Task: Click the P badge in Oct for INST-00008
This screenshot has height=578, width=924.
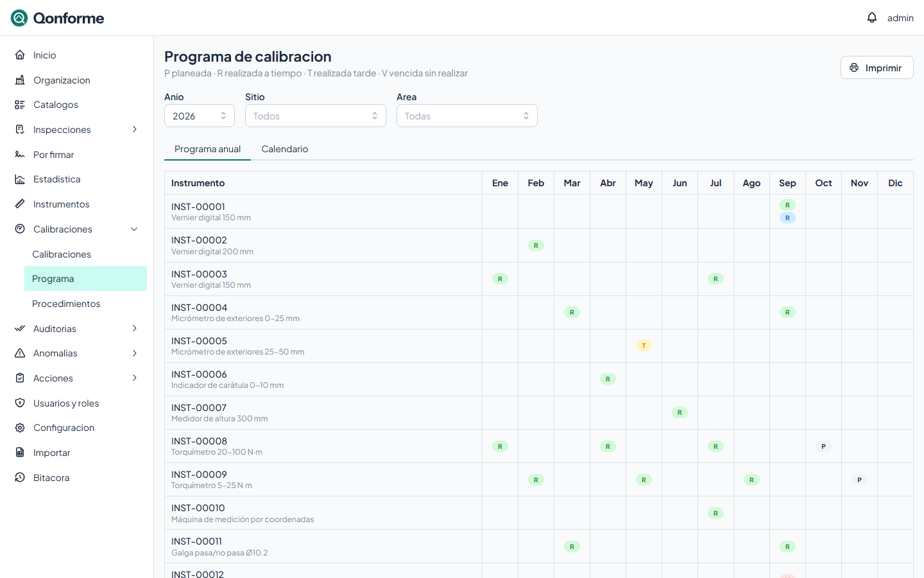Action: click(823, 446)
